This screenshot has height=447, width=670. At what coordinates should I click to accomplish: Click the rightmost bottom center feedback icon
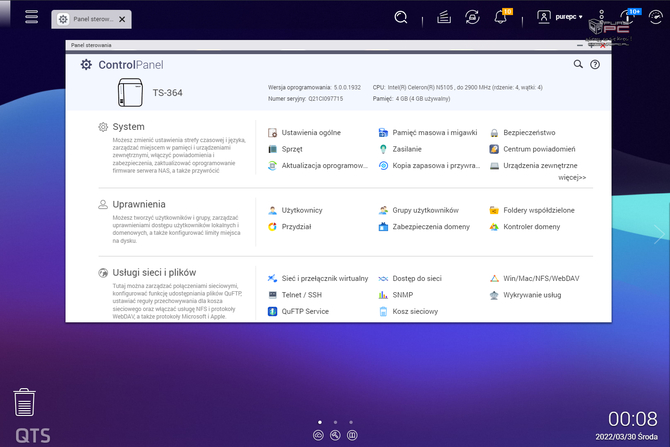tap(352, 435)
